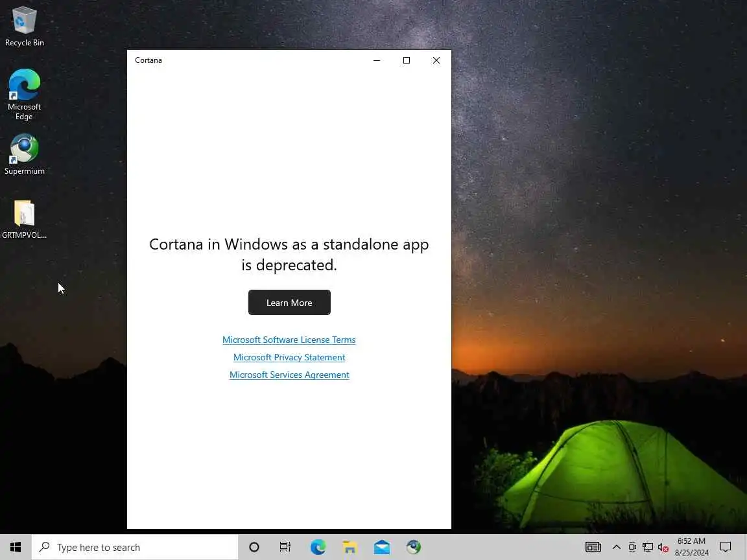This screenshot has width=747, height=560.
Task: Open the clock and date flyout
Action: (x=691, y=547)
